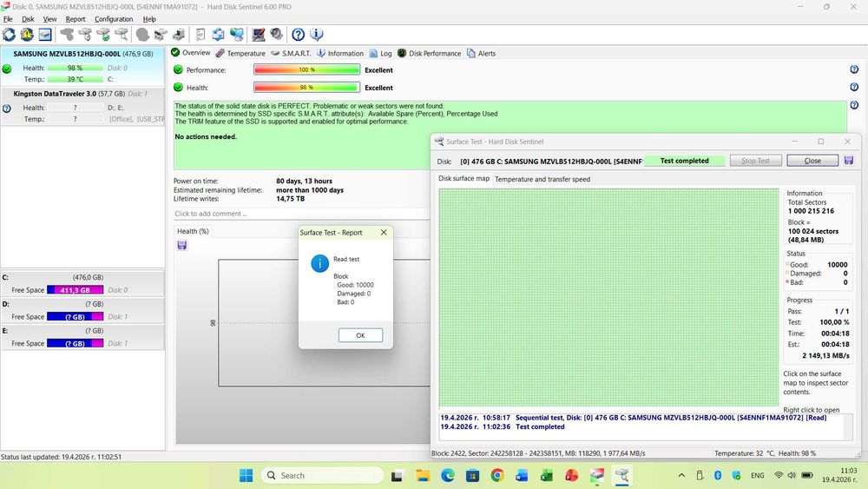Image resolution: width=868 pixels, height=489 pixels.
Task: Click the save icon in the Surface Test window
Action: pyautogui.click(x=849, y=160)
